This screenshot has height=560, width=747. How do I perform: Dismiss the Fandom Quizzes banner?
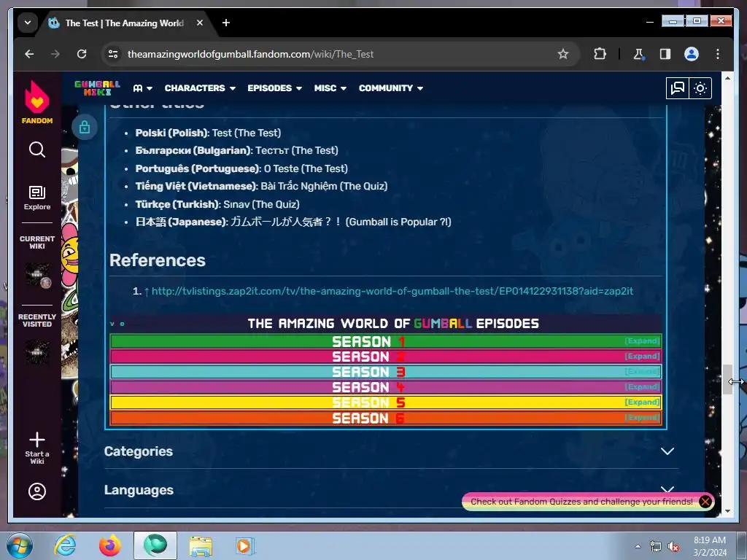[x=705, y=502]
